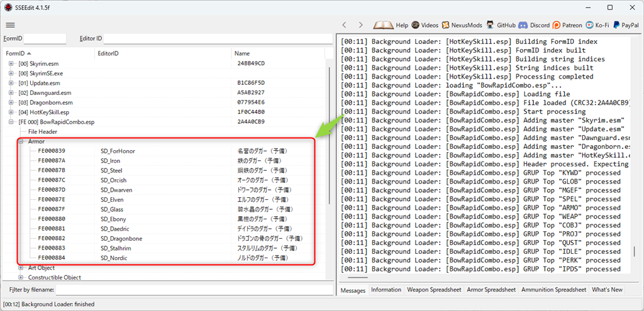Sort by the EditorID column header
The height and width of the screenshot is (311, 644).
(163, 53)
